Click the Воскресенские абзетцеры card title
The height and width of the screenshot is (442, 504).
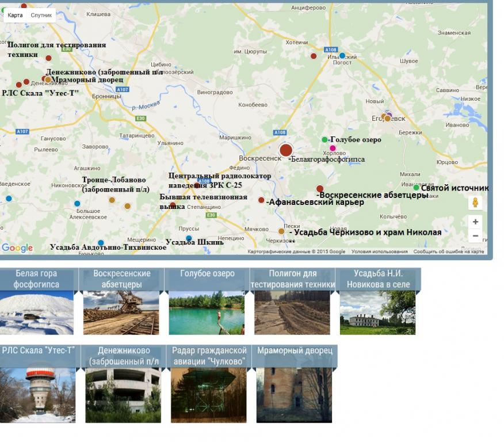tap(122, 279)
